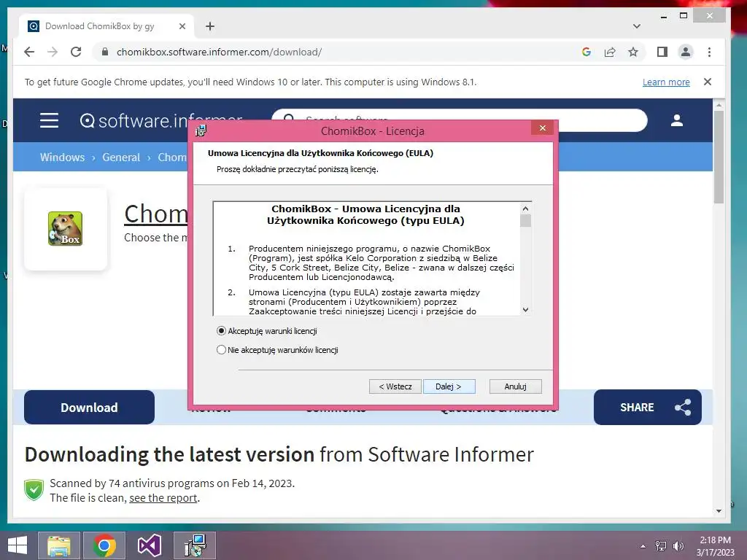The width and height of the screenshot is (747, 560).
Task: Close the ChomikBox Licencja dialog
Action: pos(542,128)
